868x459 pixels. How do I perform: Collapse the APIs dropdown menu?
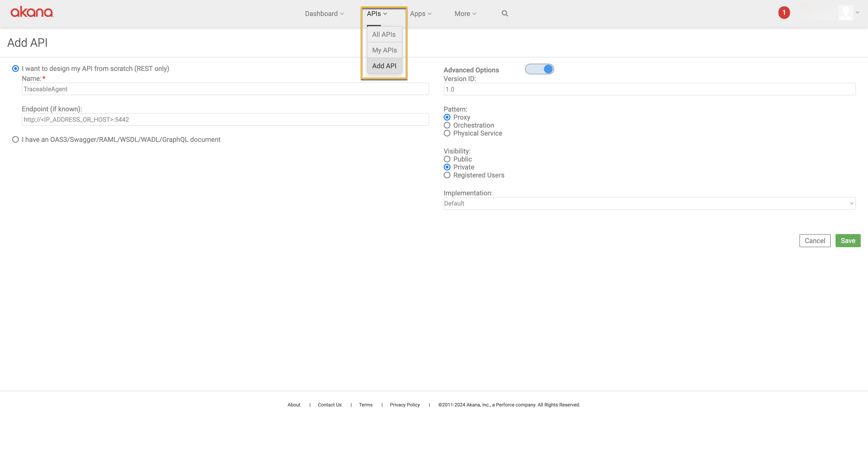[x=377, y=14]
